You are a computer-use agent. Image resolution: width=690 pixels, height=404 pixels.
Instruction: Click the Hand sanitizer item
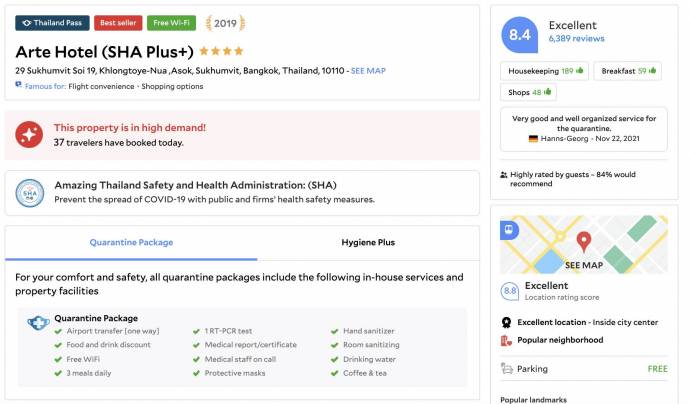point(369,331)
